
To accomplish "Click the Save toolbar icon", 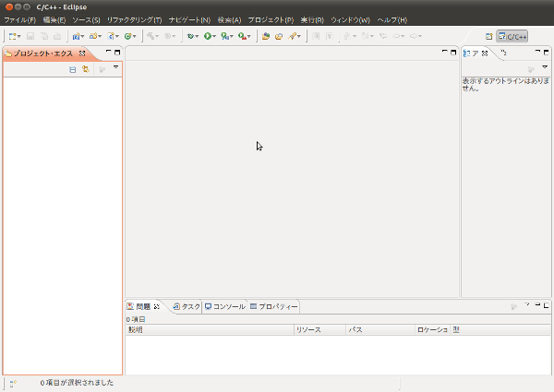I will click(30, 36).
